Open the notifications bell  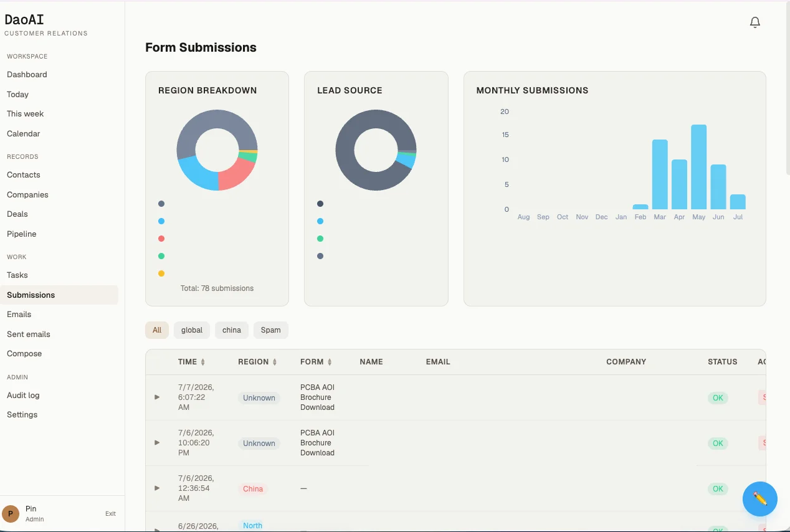click(x=754, y=22)
